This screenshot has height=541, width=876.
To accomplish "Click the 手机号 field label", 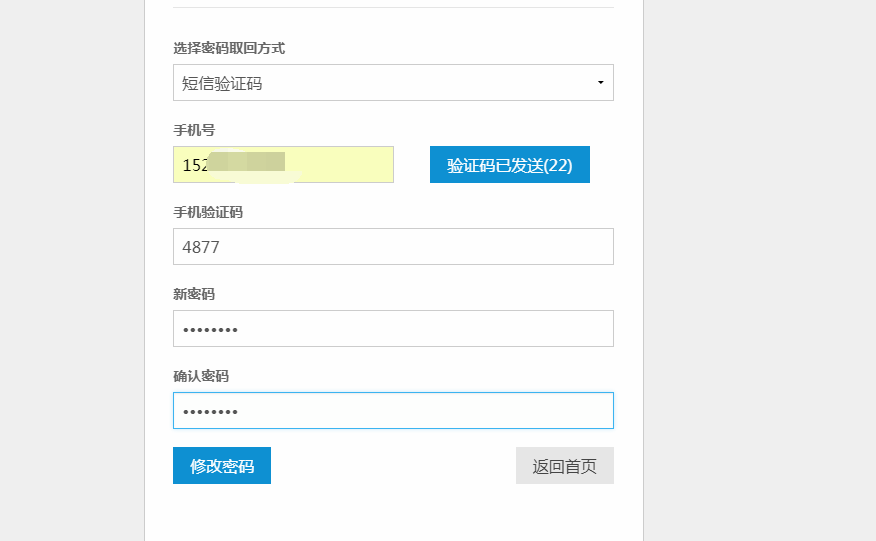I will (x=194, y=130).
